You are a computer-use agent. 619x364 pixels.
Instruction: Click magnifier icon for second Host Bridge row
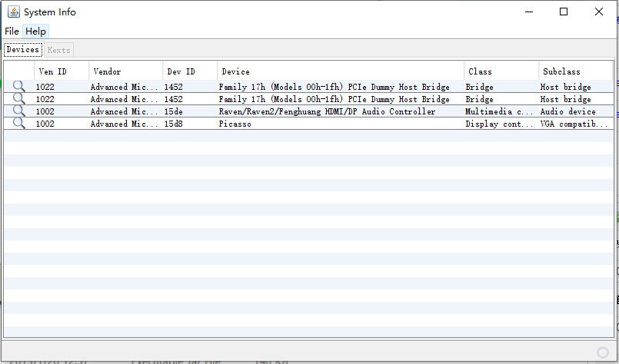coord(19,99)
